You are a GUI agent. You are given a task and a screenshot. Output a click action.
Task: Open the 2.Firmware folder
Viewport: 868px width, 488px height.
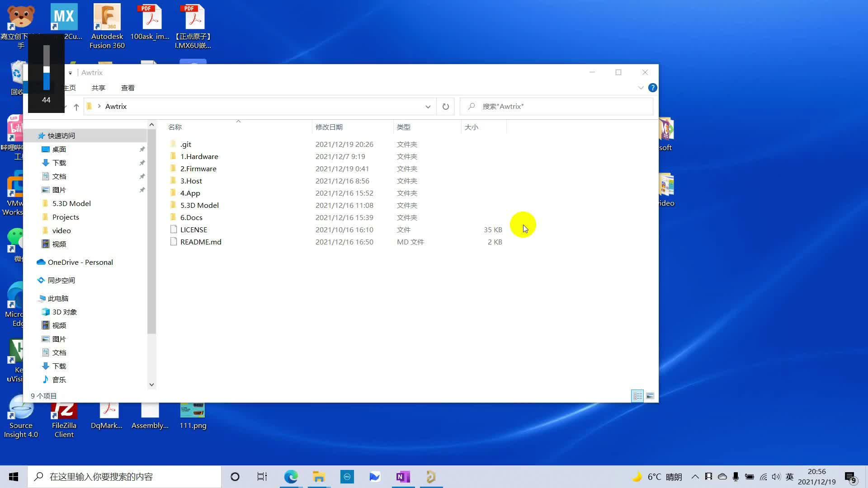point(198,168)
